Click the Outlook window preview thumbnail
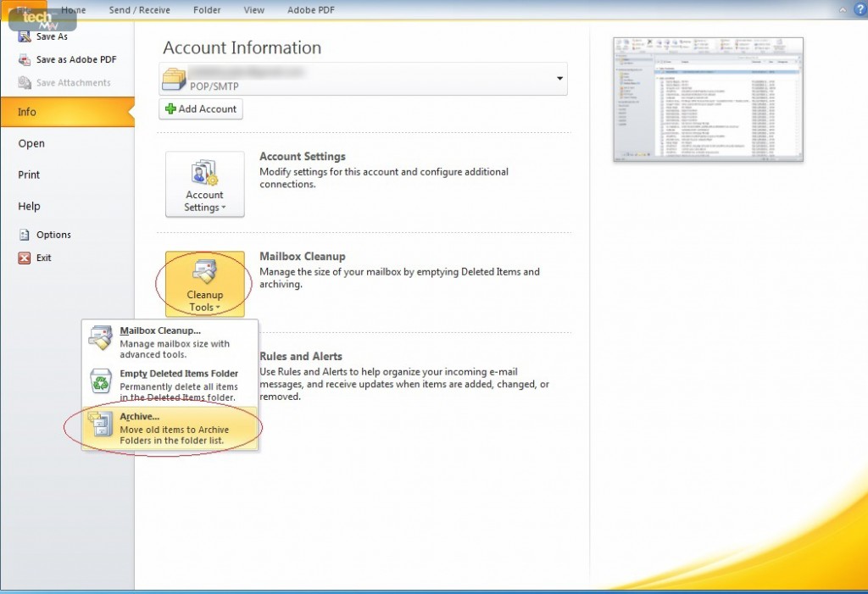Screen dimensions: 868x594 click(708, 100)
